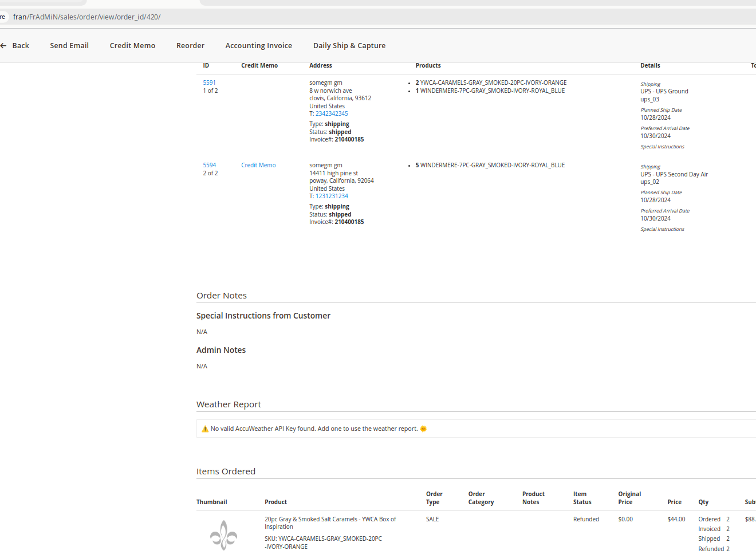The height and width of the screenshot is (558, 756).
Task: Click phone number 2342342345
Action: (x=332, y=114)
